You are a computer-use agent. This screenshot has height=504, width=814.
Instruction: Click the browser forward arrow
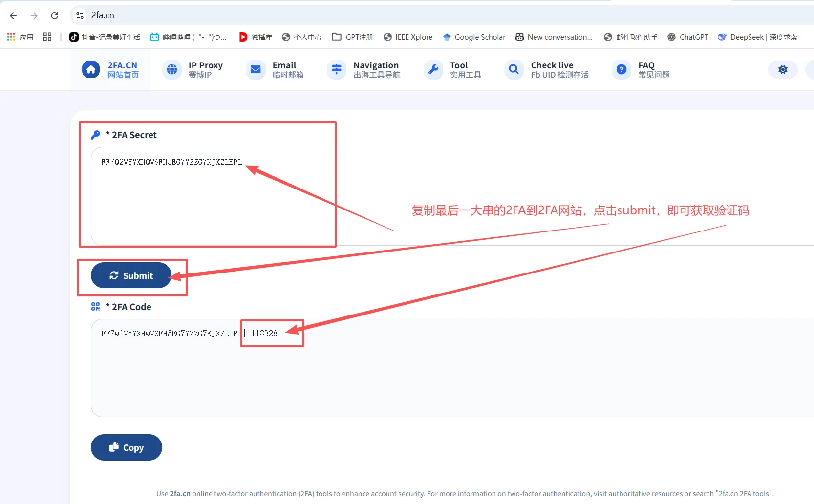(34, 15)
